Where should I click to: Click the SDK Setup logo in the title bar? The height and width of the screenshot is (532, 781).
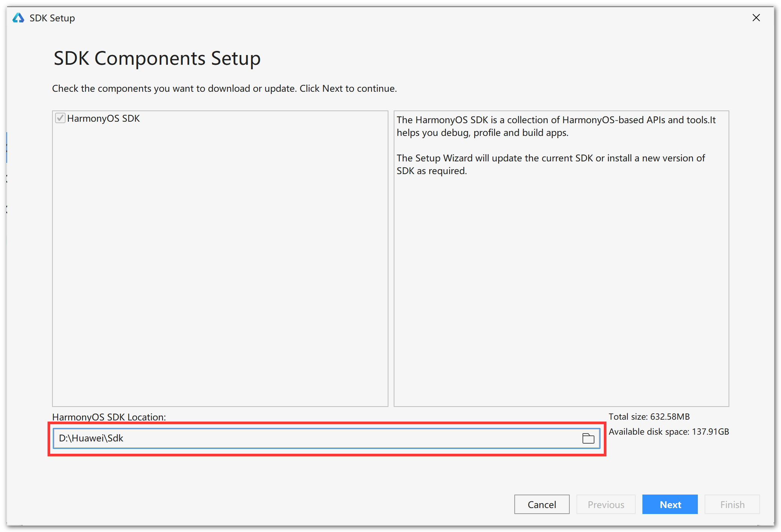18,18
